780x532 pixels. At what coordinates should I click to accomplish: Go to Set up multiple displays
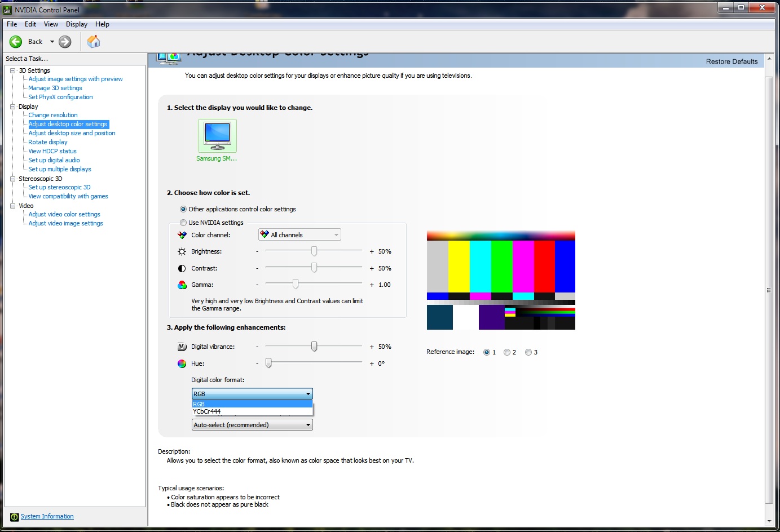[60, 170]
